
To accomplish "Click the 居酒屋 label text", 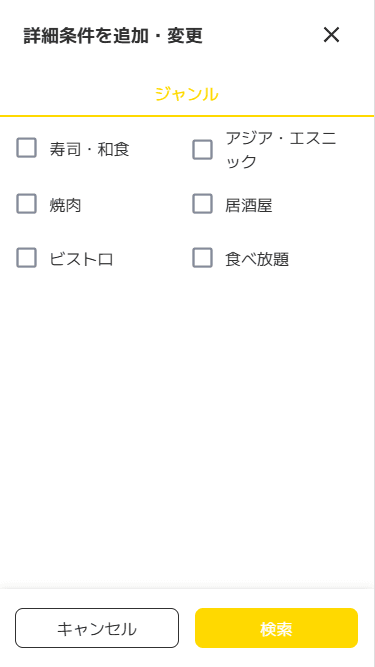I will tap(249, 206).
